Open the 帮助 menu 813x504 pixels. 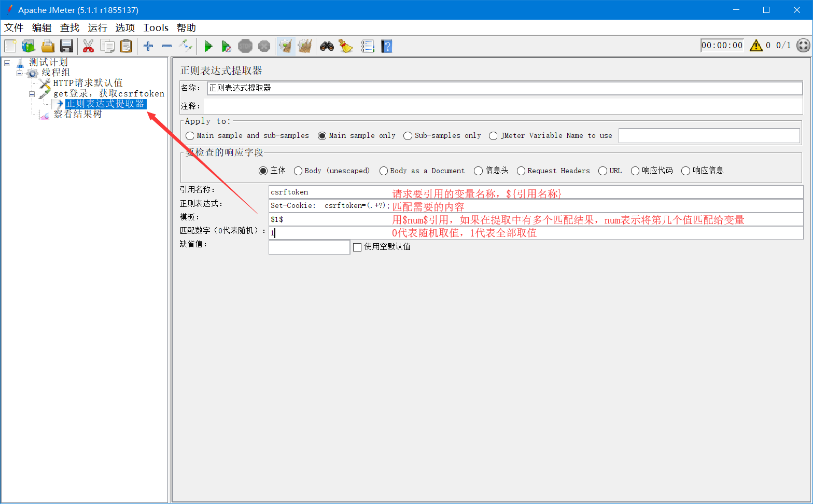pyautogui.click(x=187, y=27)
